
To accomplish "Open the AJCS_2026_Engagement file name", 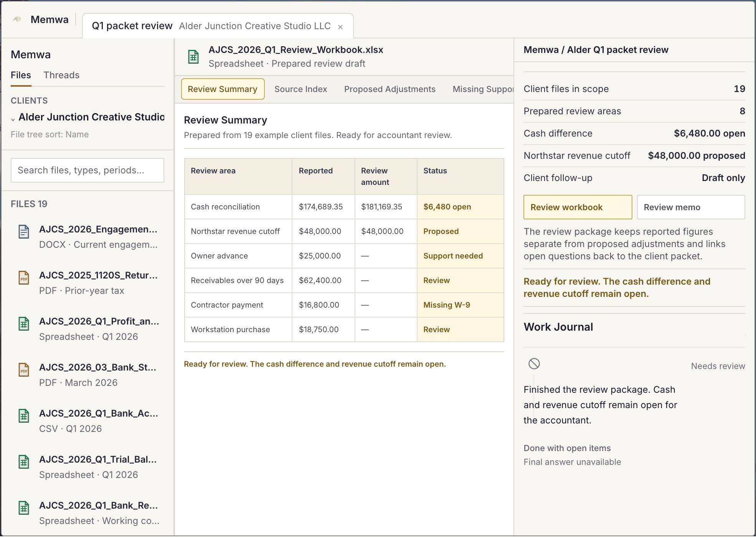I will click(x=98, y=229).
